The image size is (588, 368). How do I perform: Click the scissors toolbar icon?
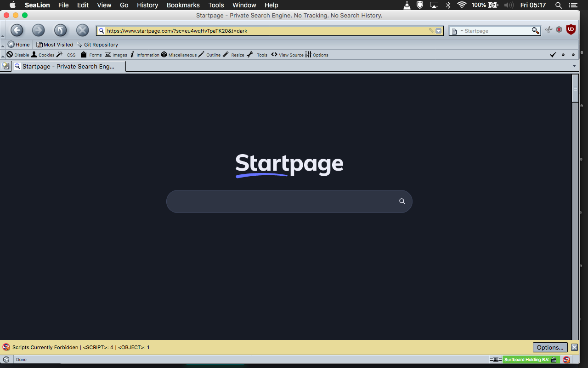tap(548, 30)
